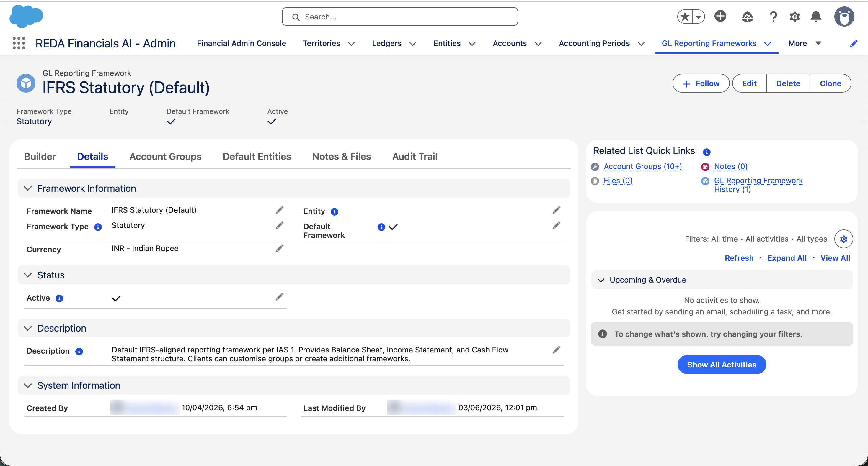The height and width of the screenshot is (466, 868).
Task: Open the Audit Trail tab
Action: pos(415,157)
